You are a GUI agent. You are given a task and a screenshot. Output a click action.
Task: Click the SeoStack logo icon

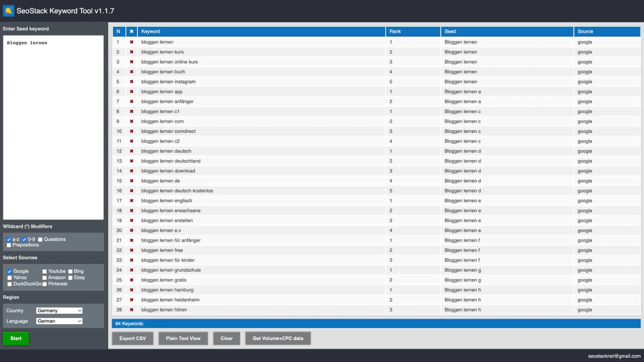click(9, 11)
